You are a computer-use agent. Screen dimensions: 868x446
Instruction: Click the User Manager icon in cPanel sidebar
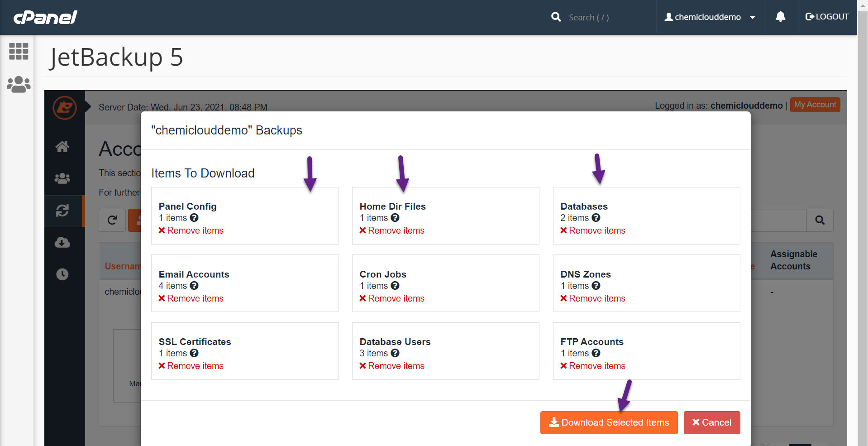coord(19,85)
